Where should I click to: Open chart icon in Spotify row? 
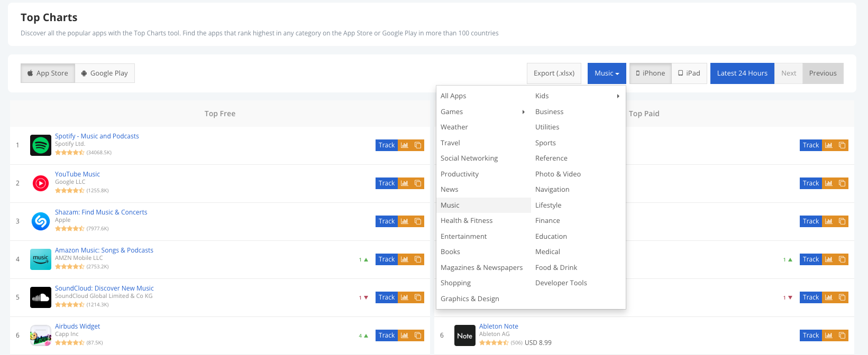(x=405, y=145)
